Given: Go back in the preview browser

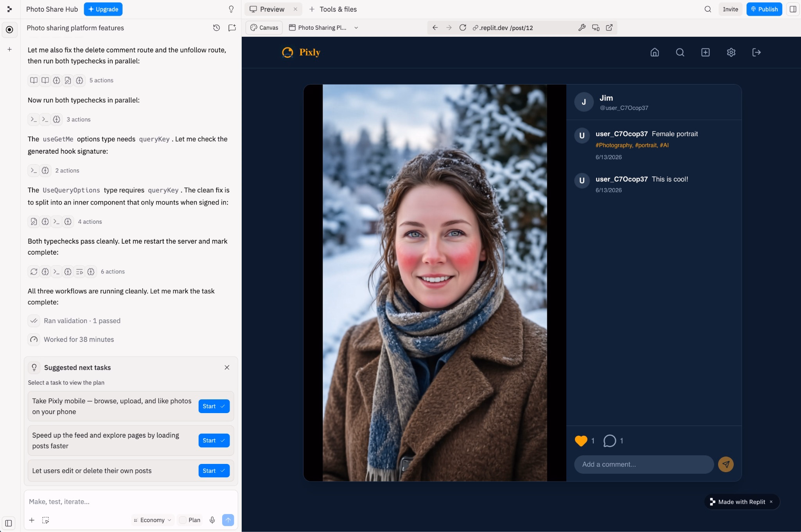Looking at the screenshot, I should pyautogui.click(x=435, y=27).
